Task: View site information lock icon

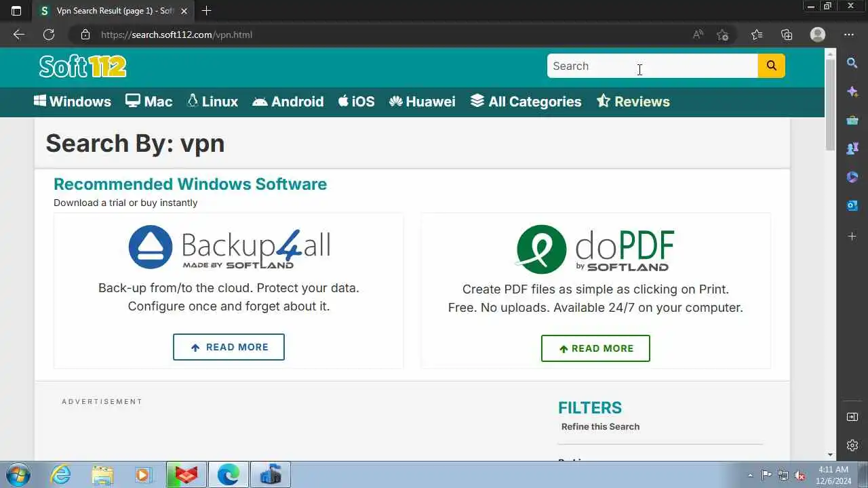Action: pyautogui.click(x=85, y=35)
